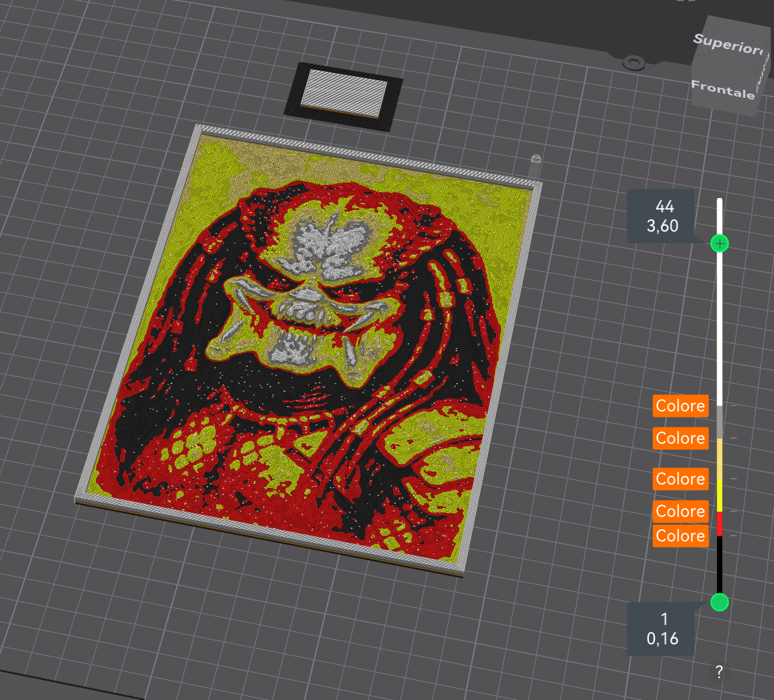Screen dimensions: 774x700
Task: Select Colore marker at yellow-to-red change
Action: pyautogui.click(x=680, y=511)
